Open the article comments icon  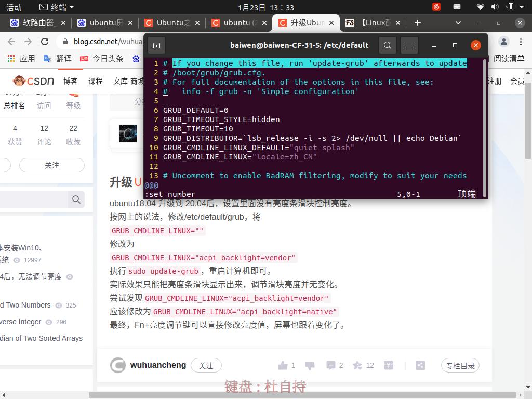point(331,365)
